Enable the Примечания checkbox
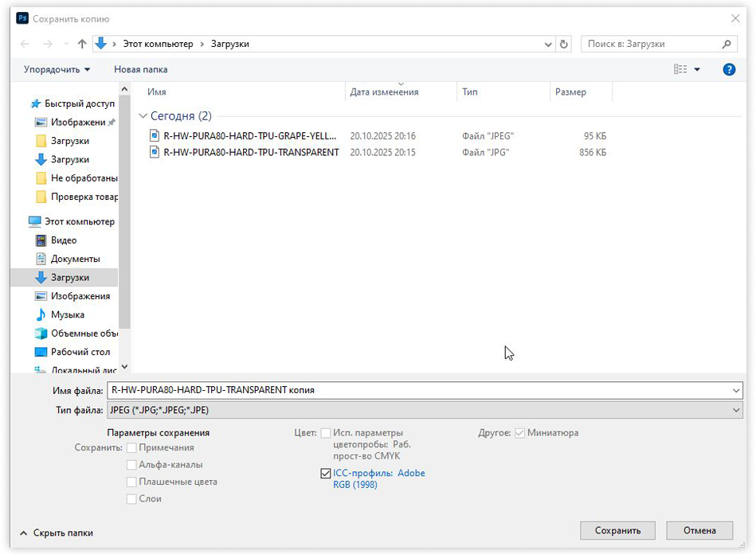This screenshot has width=756, height=554. coord(131,448)
